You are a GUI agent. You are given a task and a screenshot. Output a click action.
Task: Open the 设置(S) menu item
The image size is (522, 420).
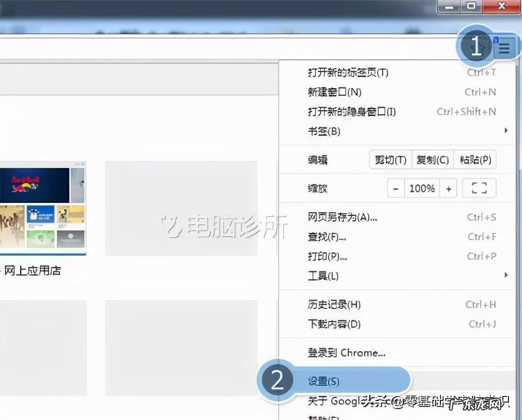point(324,381)
